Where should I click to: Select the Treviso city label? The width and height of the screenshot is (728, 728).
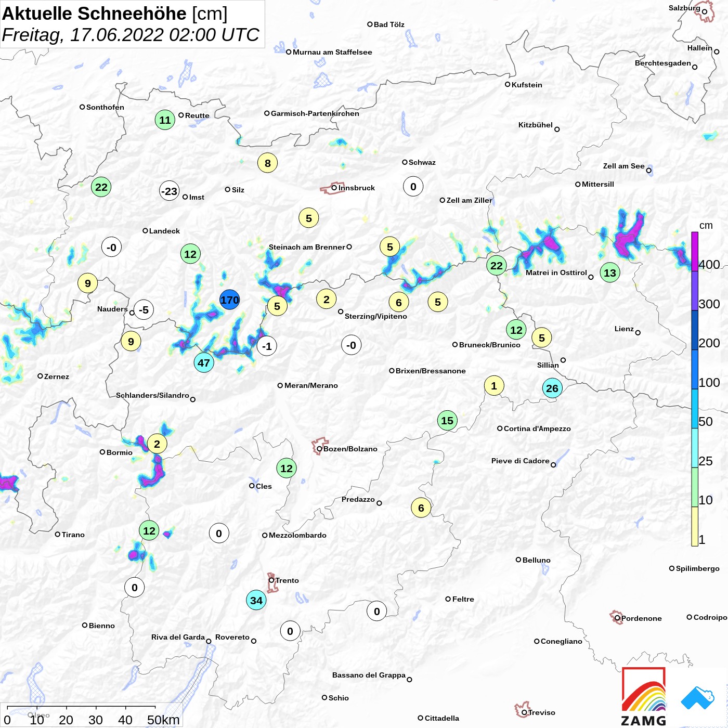pos(542,712)
